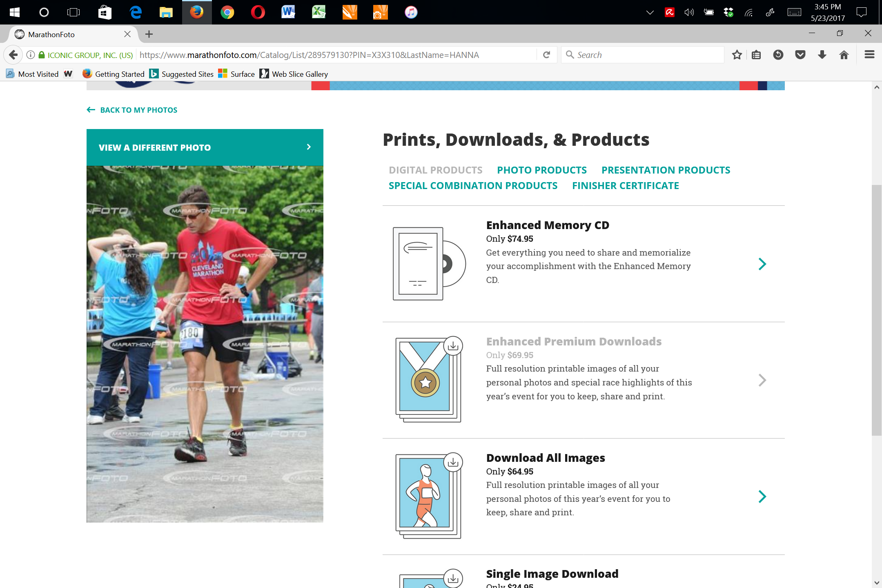The width and height of the screenshot is (882, 588).
Task: Open the volume control in system tray
Action: [689, 12]
